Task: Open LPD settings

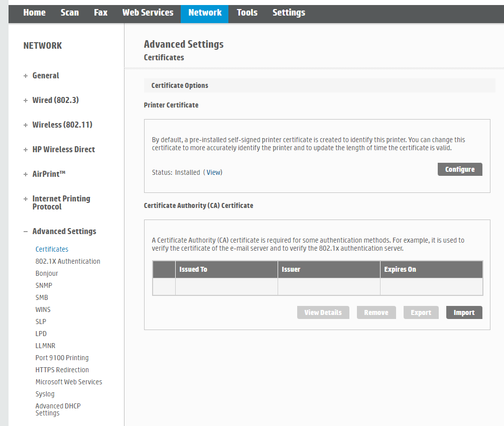Action: (41, 334)
